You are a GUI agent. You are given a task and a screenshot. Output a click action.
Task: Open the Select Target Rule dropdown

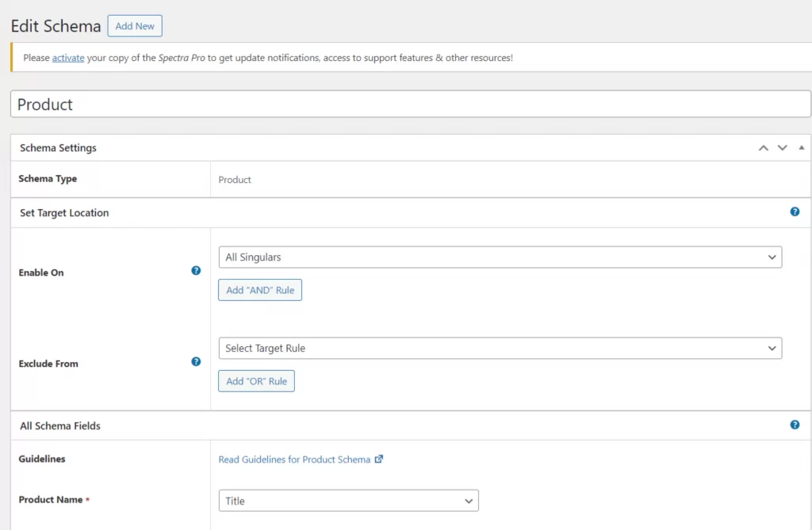tap(500, 349)
